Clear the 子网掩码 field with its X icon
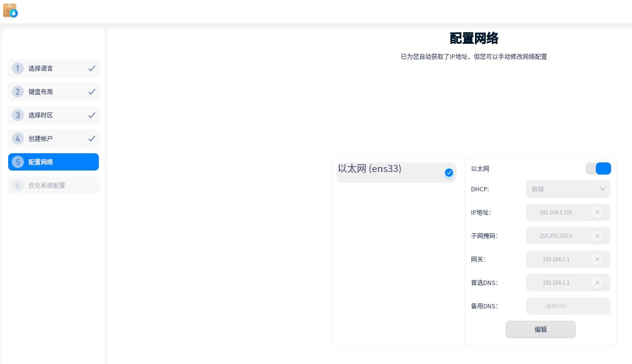The height and width of the screenshot is (364, 632). pos(597,236)
